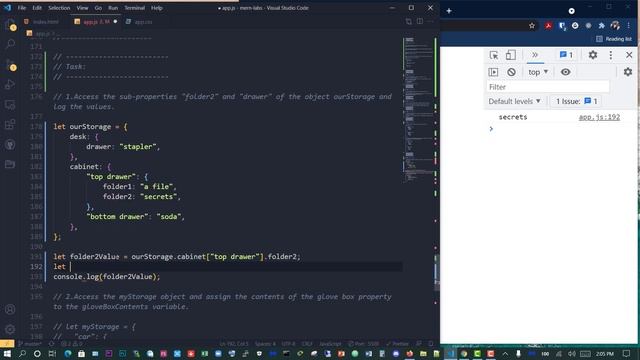The image size is (640, 360).
Task: Open the Remote Explorer view in activity bar
Action: tap(10, 104)
